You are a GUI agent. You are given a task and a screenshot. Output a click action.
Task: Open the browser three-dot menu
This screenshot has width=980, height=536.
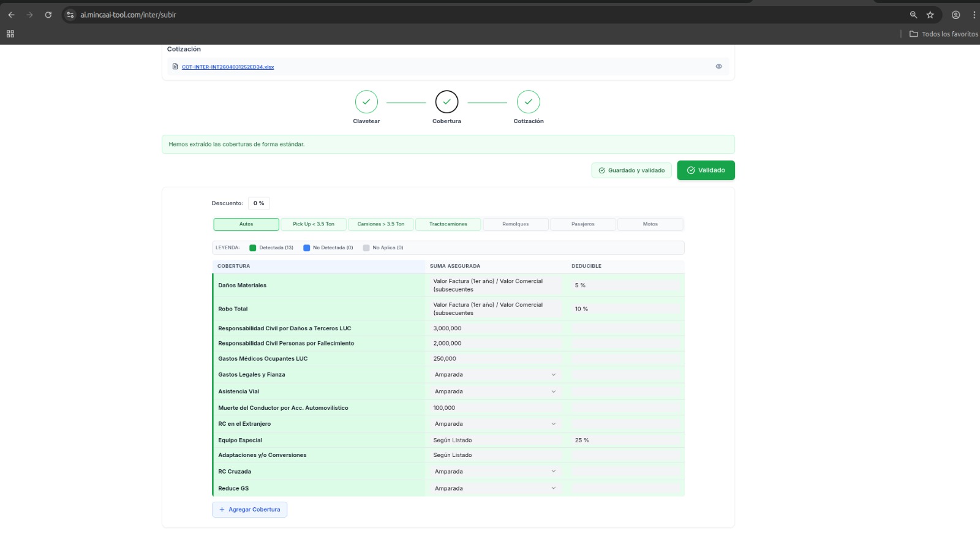click(x=974, y=15)
